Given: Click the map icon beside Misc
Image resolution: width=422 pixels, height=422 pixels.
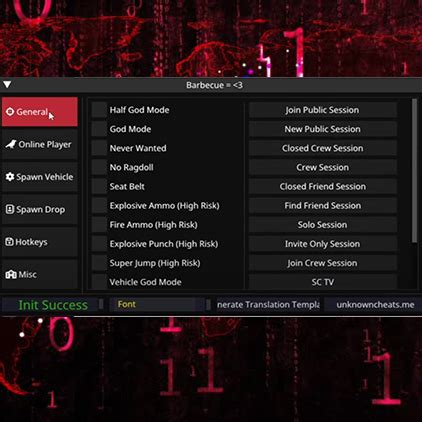Looking at the screenshot, I should tap(11, 275).
